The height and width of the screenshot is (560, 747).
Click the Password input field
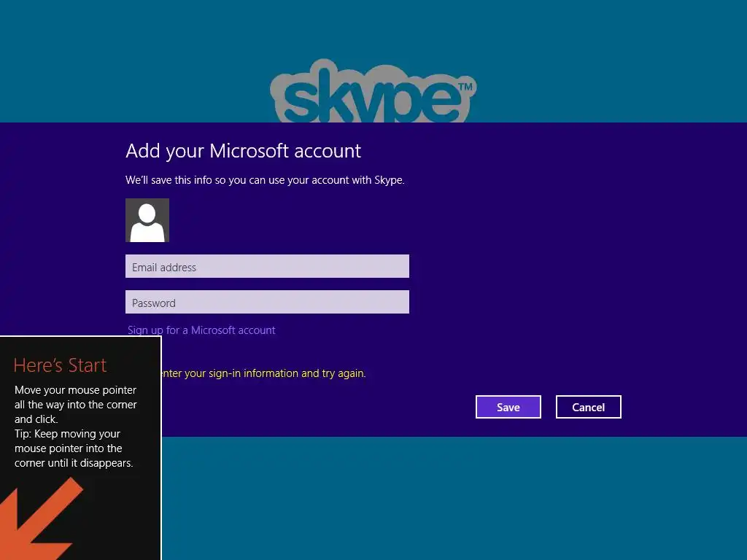(x=267, y=302)
